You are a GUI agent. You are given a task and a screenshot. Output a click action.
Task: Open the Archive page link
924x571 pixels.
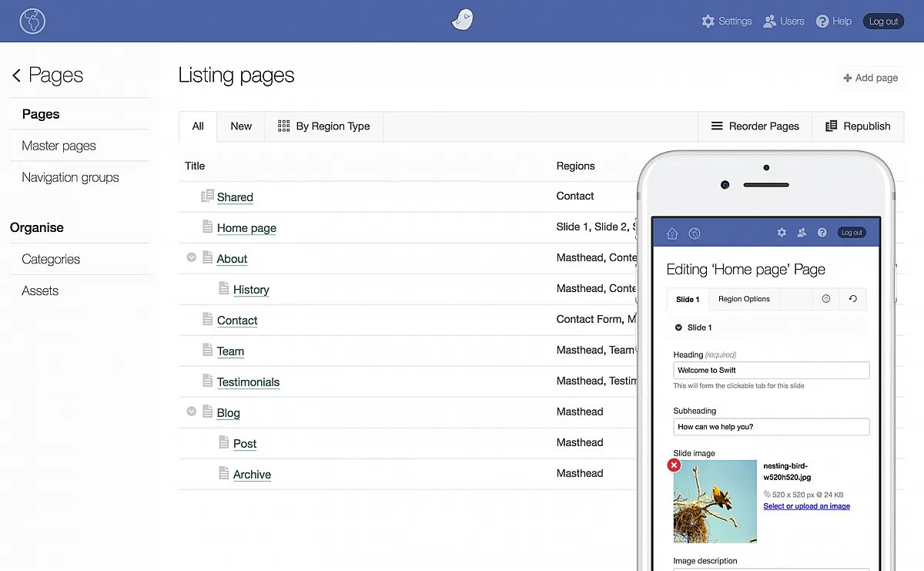pos(252,475)
